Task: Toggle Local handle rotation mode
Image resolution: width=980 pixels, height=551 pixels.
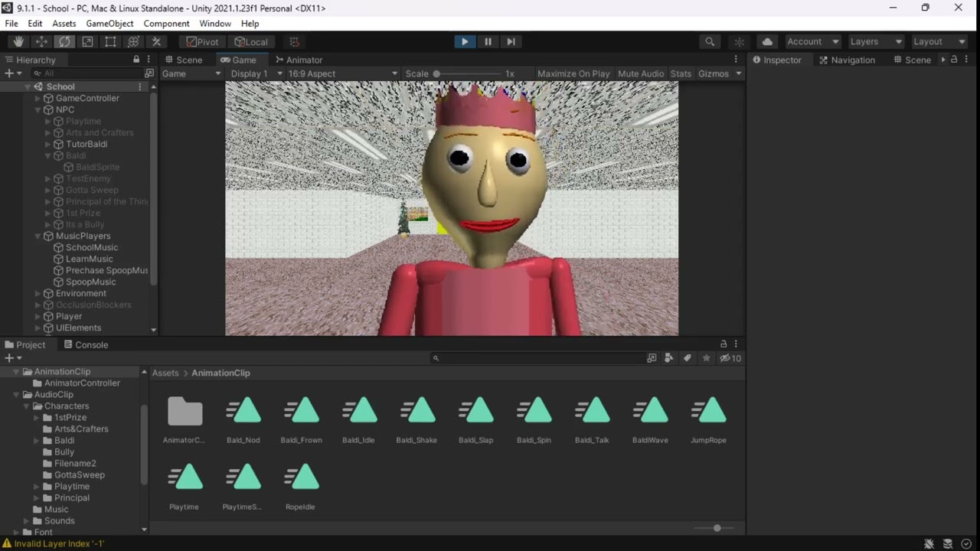Action: pos(251,42)
